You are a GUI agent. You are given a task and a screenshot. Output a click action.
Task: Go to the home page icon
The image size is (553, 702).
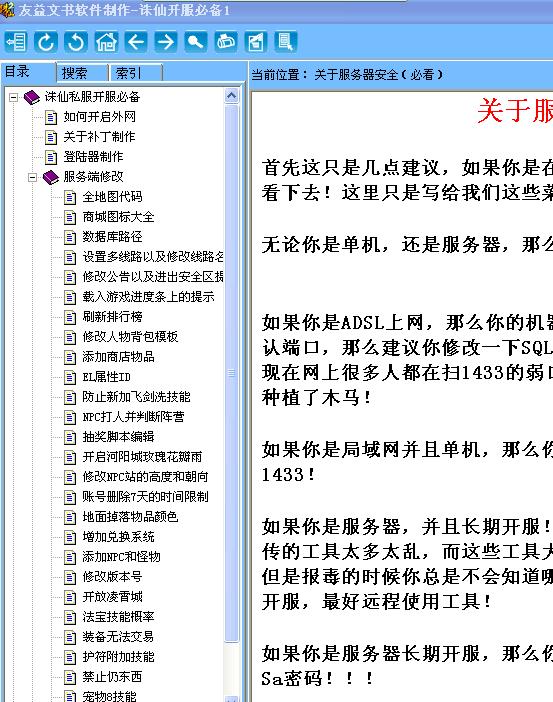(x=106, y=42)
